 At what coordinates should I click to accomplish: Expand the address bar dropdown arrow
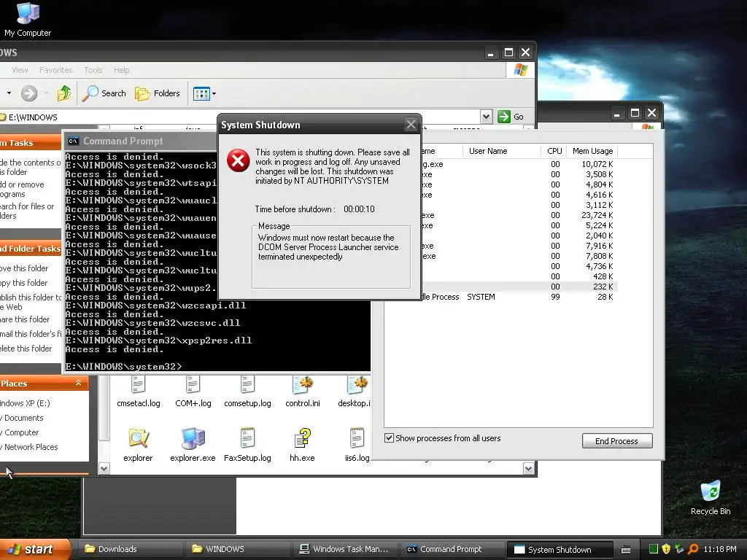tap(486, 117)
